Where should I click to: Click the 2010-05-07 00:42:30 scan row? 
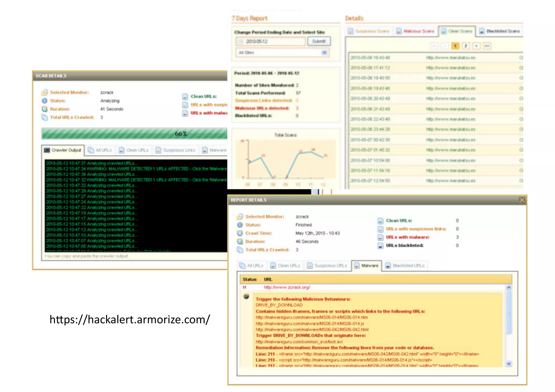coord(436,140)
